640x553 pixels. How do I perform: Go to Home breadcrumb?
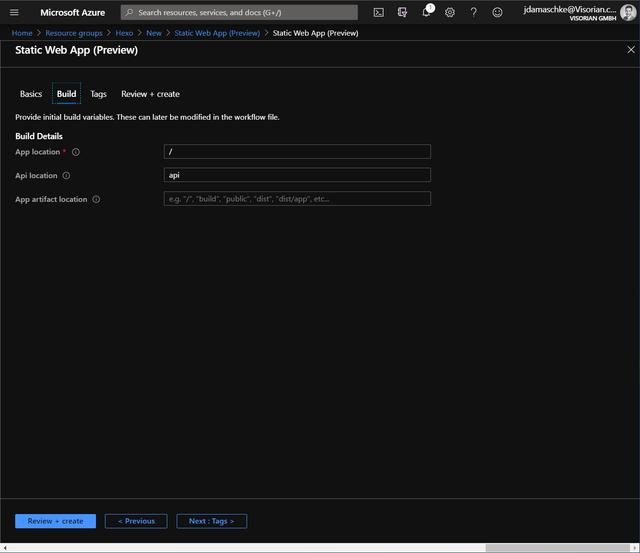coord(22,33)
